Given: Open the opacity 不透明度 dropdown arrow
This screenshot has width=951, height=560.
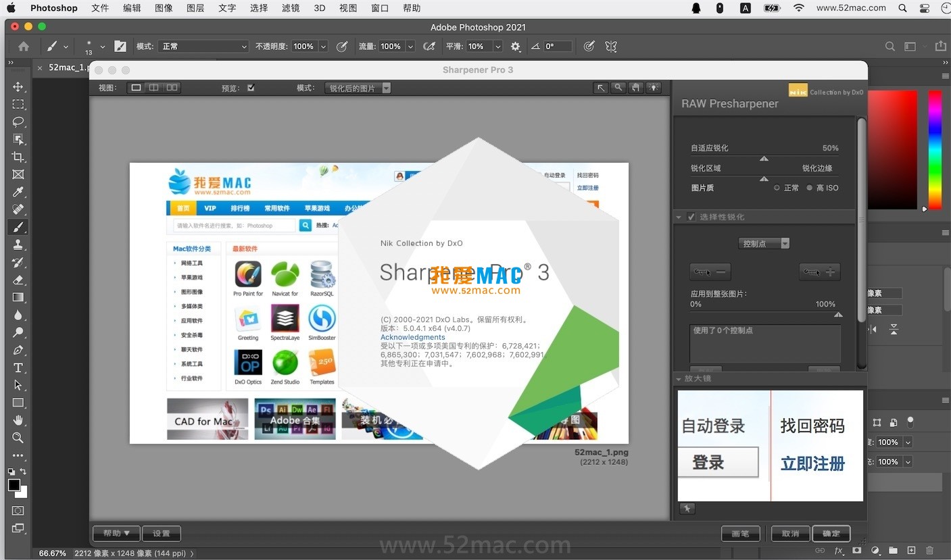Looking at the screenshot, I should (323, 47).
